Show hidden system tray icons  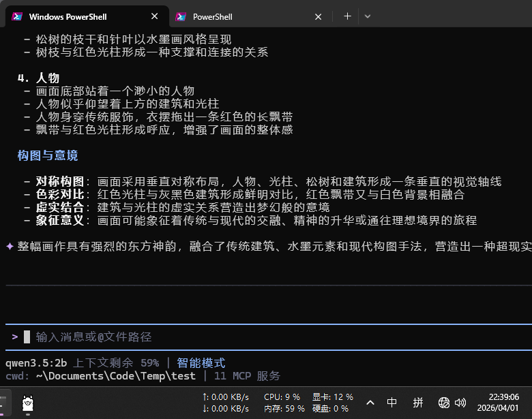click(370, 403)
